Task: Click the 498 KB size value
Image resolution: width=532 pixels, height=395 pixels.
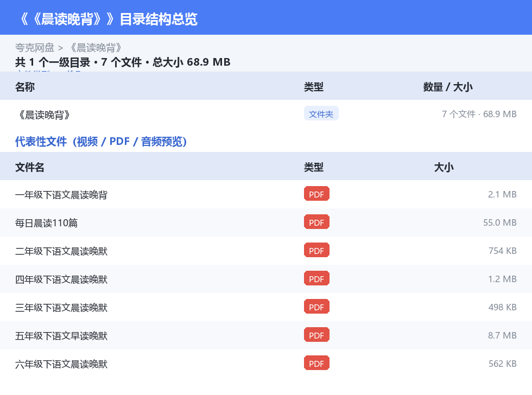Action: point(503,307)
